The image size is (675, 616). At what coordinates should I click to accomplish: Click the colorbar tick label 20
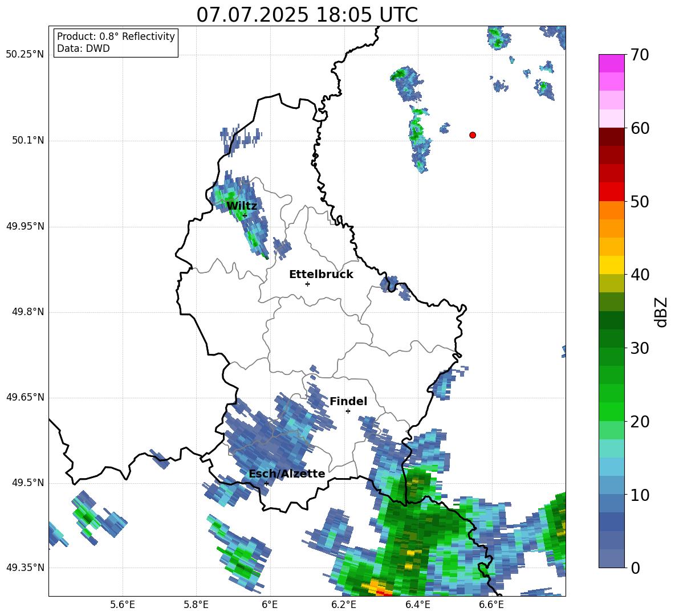pyautogui.click(x=640, y=422)
